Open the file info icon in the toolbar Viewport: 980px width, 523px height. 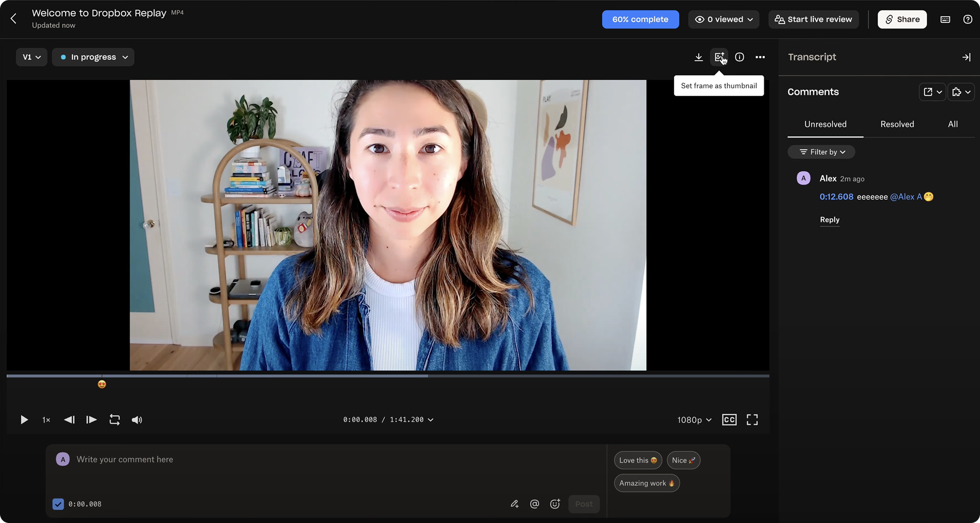(740, 57)
